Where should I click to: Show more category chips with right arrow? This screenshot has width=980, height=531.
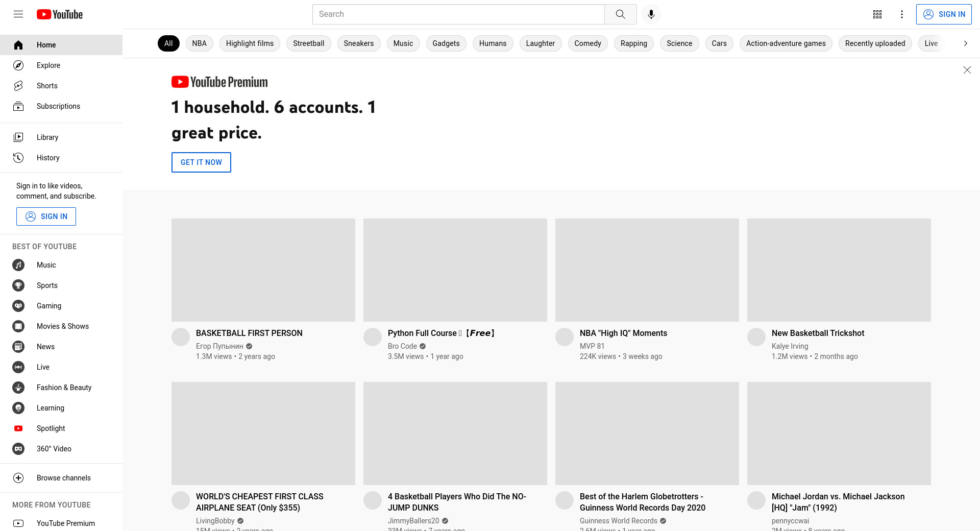[x=965, y=43]
